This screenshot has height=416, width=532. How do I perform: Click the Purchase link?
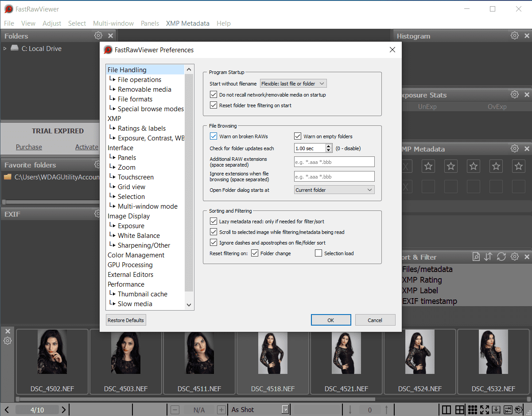(29, 147)
